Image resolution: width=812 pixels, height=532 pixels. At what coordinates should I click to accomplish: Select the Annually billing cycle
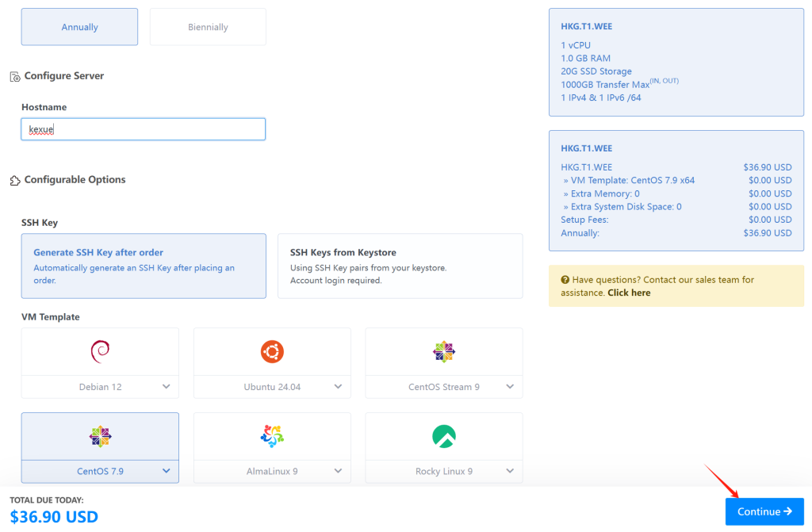(79, 27)
